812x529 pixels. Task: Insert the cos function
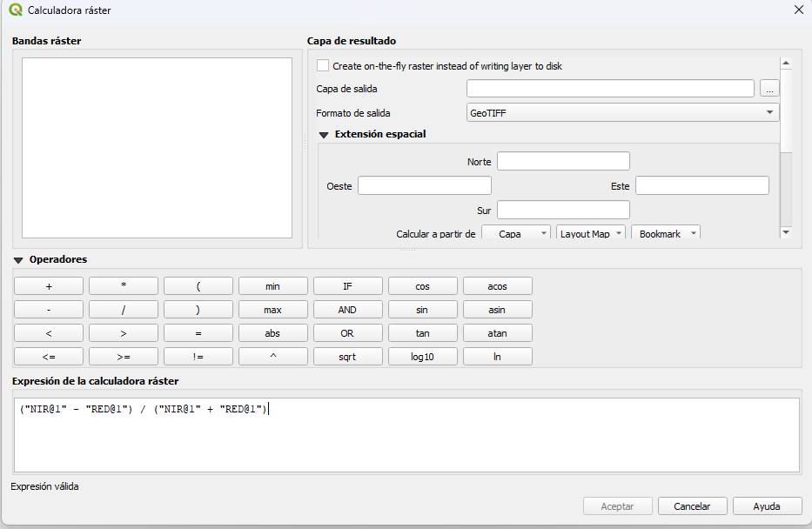423,285
